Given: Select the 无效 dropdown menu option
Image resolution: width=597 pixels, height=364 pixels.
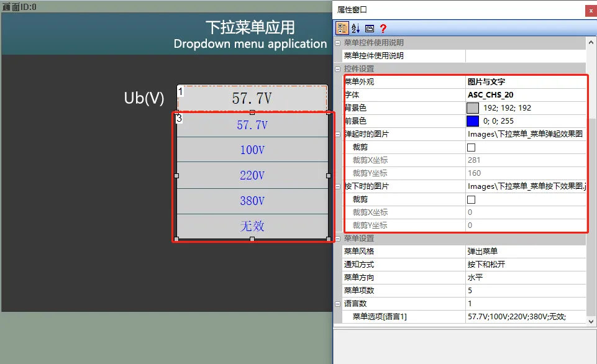Looking at the screenshot, I should coord(252,226).
